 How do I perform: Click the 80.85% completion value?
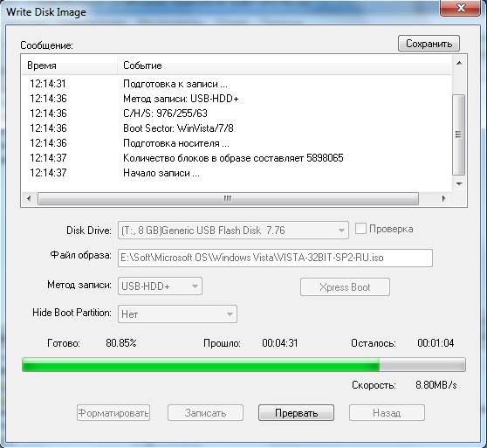(121, 343)
